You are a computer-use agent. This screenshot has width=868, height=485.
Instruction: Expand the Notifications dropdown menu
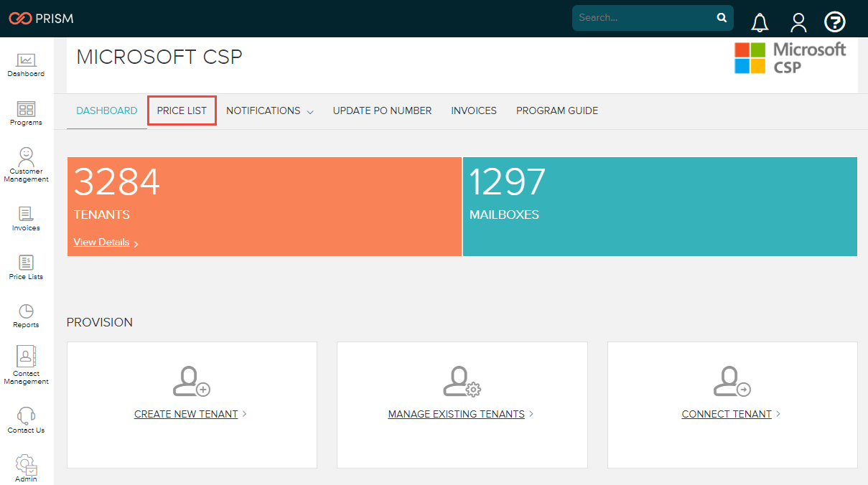click(270, 111)
